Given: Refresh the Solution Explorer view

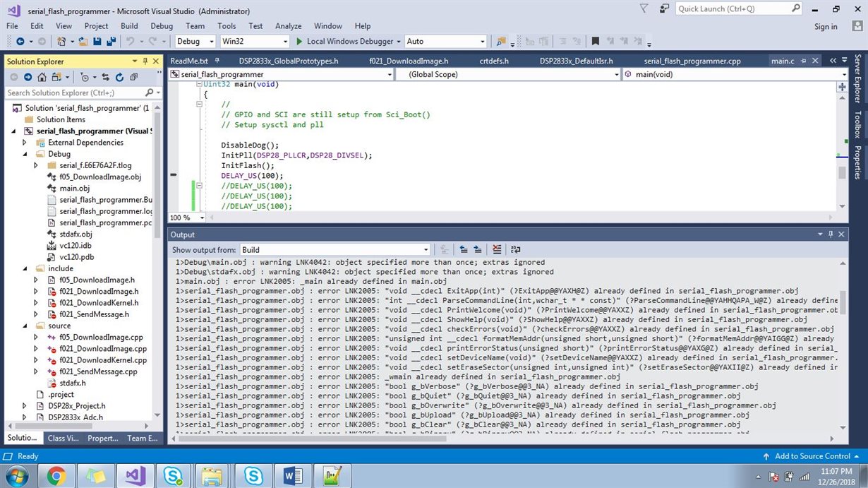Looking at the screenshot, I should (x=119, y=76).
